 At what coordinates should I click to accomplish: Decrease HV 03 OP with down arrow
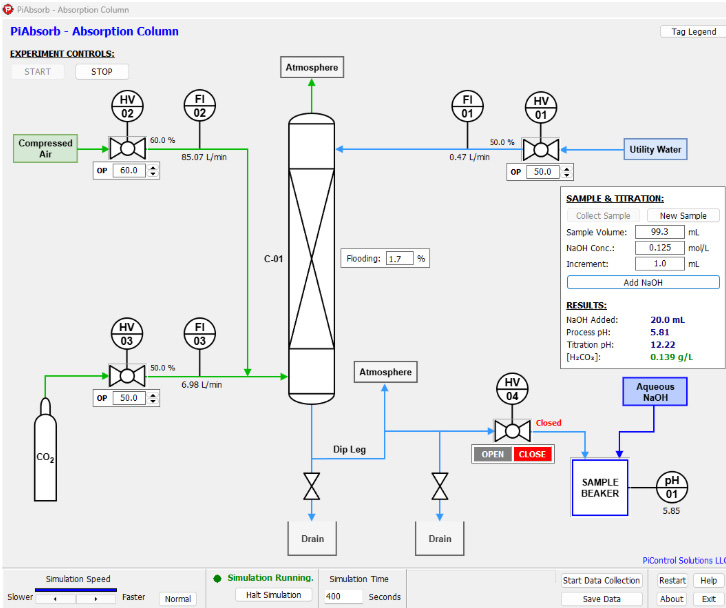pyautogui.click(x=153, y=401)
